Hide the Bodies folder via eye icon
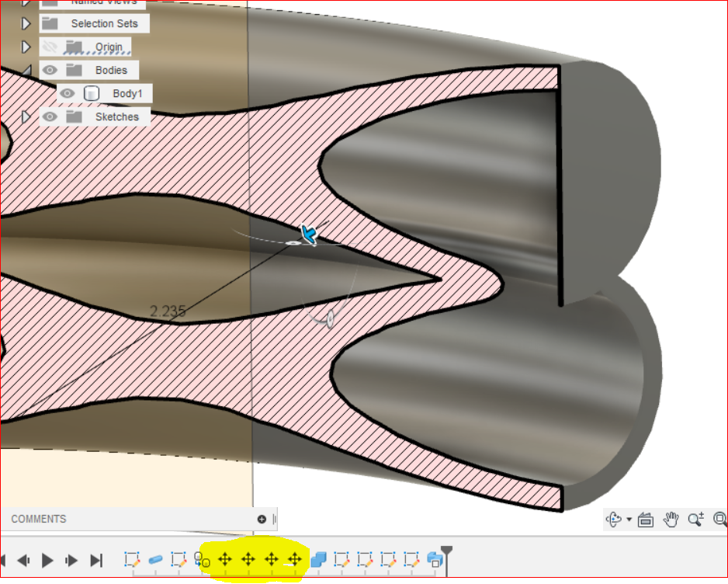This screenshot has height=584, width=728. pyautogui.click(x=50, y=70)
